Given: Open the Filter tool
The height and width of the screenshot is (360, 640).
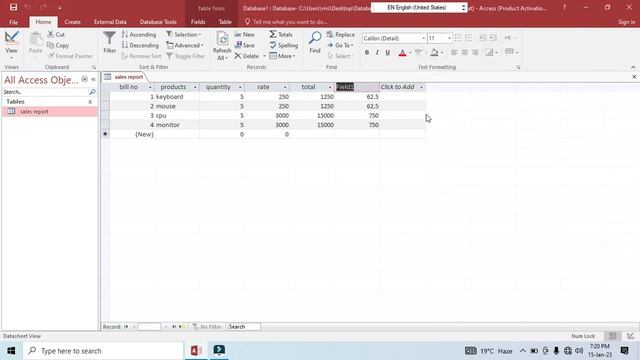Looking at the screenshot, I should click(x=109, y=43).
